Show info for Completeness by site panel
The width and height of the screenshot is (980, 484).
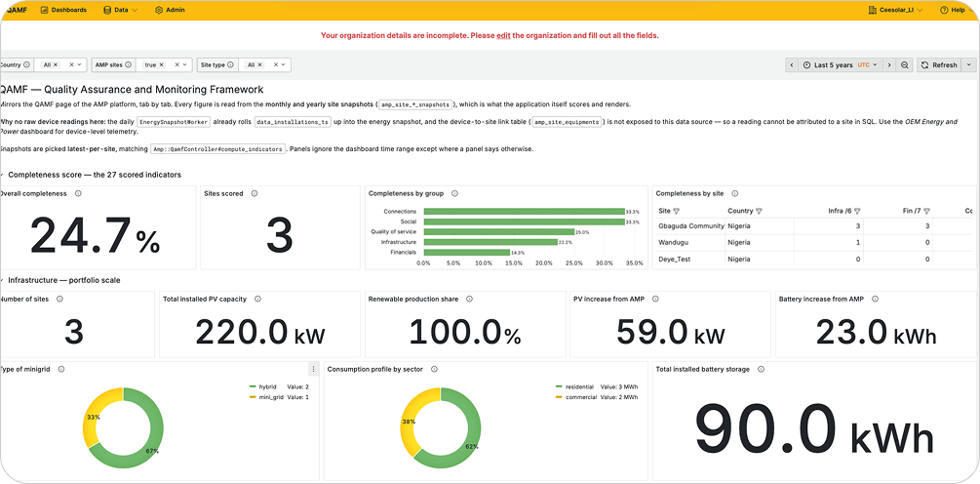pyautogui.click(x=735, y=194)
